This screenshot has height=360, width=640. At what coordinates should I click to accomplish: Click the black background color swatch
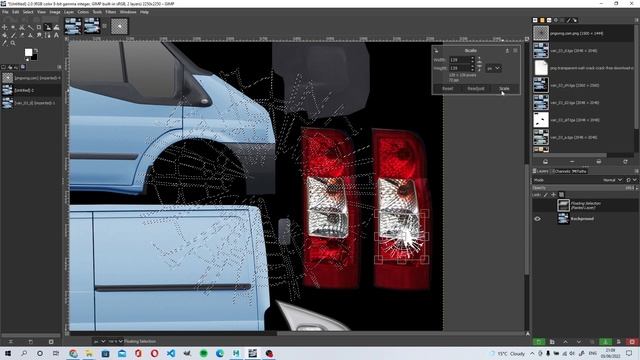click(x=35, y=58)
